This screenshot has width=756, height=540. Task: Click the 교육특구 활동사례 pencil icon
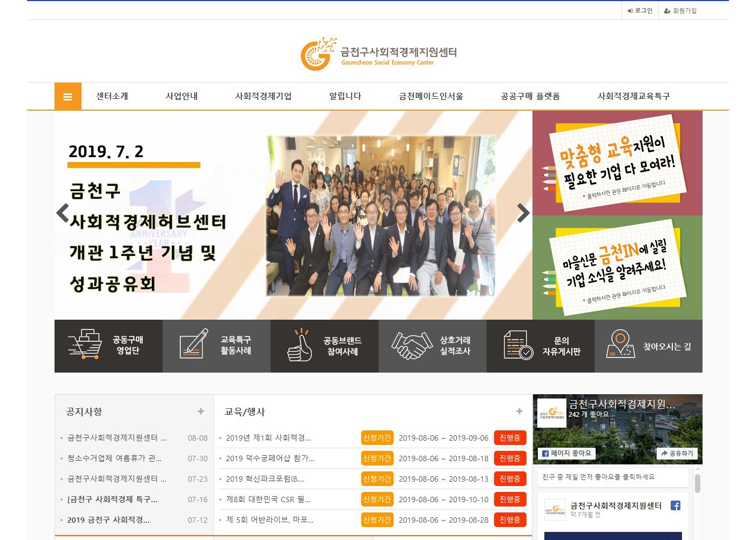[x=193, y=344]
